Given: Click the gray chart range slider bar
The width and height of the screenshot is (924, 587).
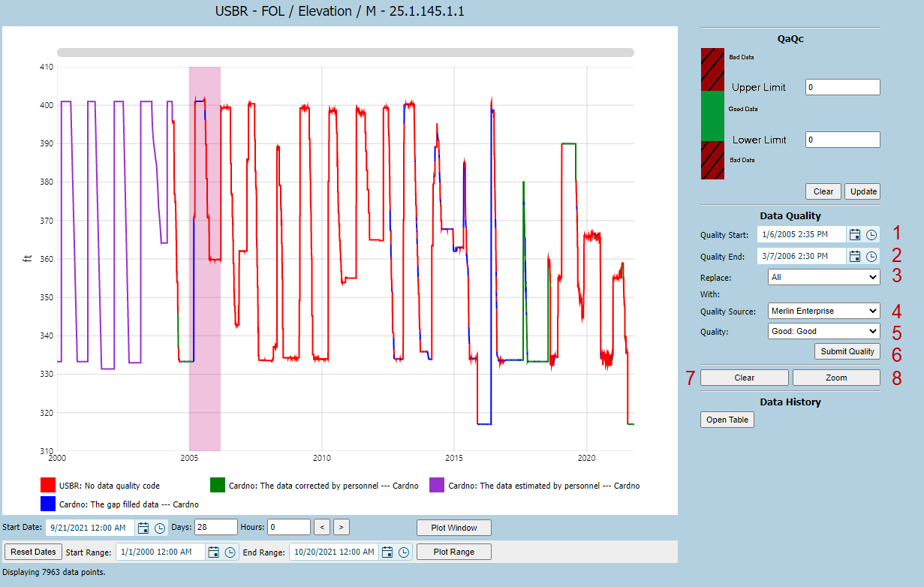Looking at the screenshot, I should (345, 53).
